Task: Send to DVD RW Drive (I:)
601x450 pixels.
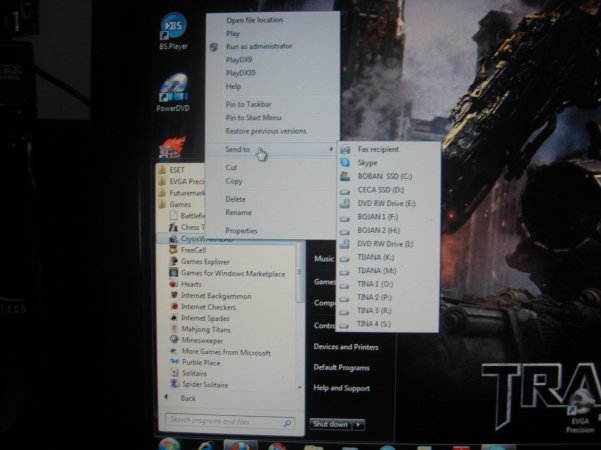Action: pyautogui.click(x=388, y=244)
